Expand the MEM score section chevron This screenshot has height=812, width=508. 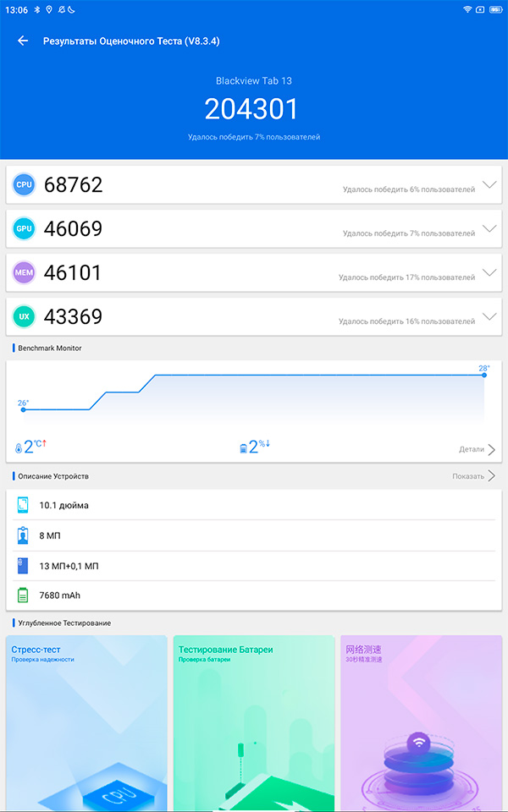[489, 272]
